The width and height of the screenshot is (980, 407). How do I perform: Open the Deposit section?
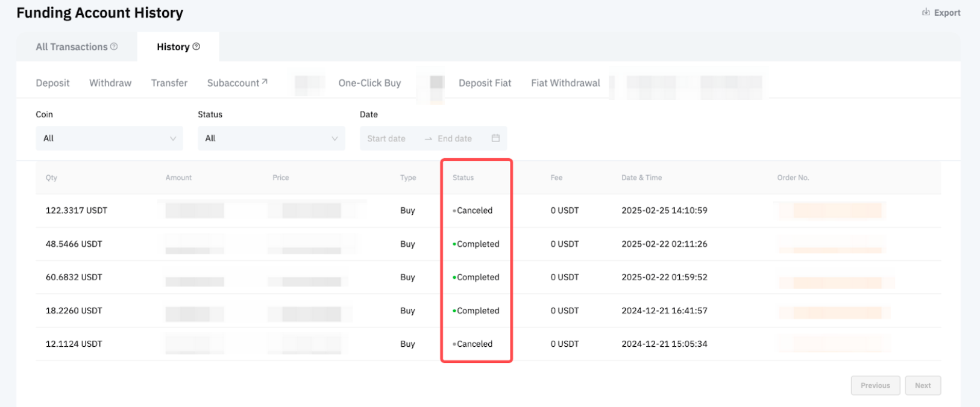[52, 83]
